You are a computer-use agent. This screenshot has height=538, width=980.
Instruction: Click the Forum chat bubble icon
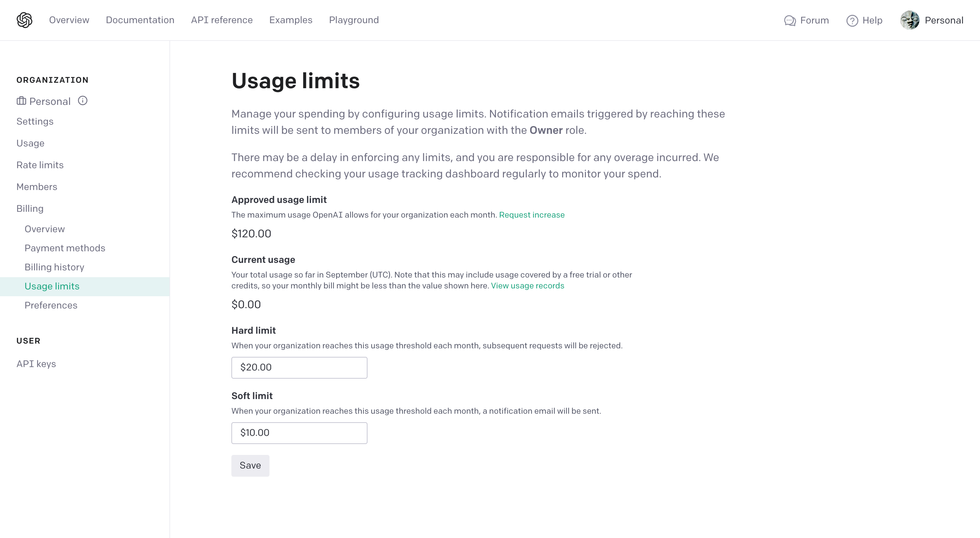tap(790, 20)
